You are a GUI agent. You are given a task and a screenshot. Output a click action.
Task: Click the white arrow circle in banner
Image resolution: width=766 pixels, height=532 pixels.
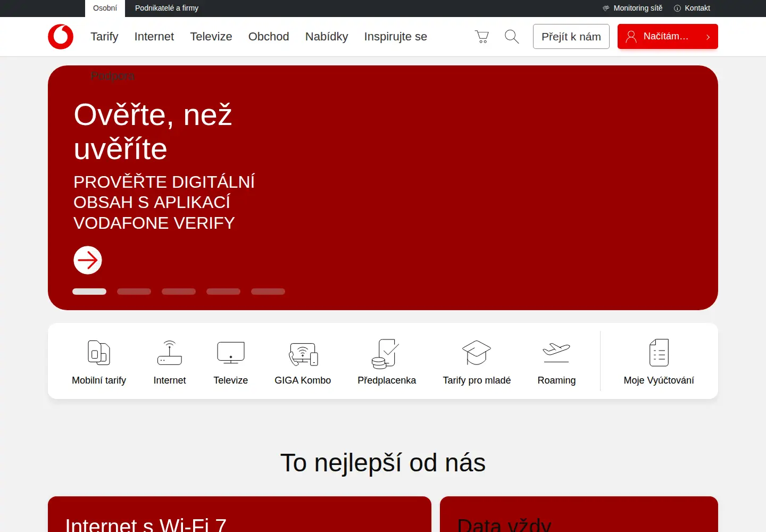pos(88,260)
